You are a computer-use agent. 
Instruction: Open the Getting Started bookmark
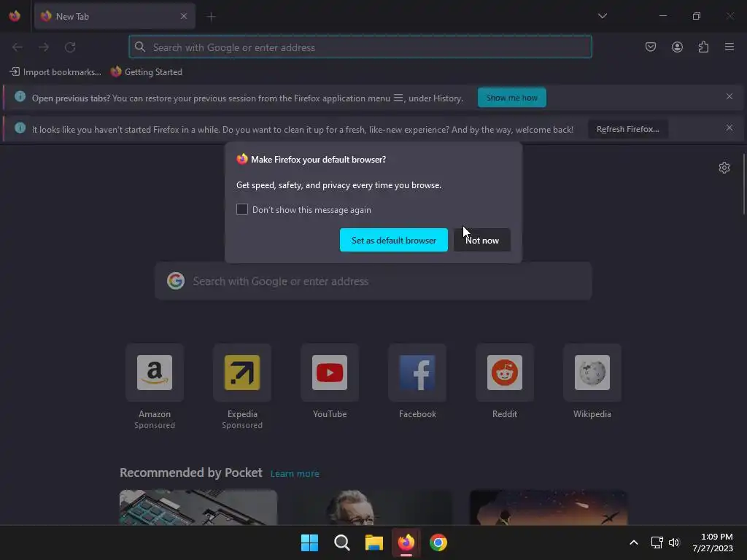[x=146, y=72]
